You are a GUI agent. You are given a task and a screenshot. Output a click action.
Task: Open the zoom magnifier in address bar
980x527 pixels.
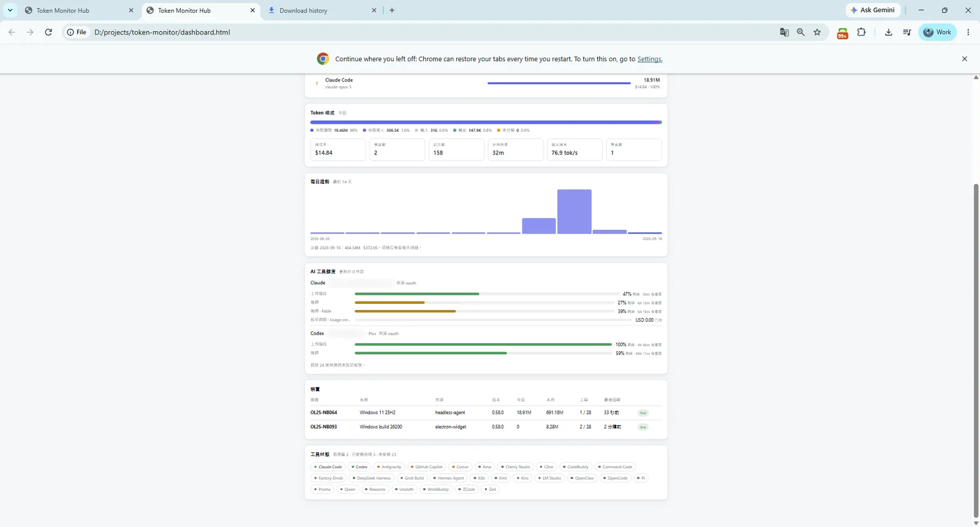point(801,32)
